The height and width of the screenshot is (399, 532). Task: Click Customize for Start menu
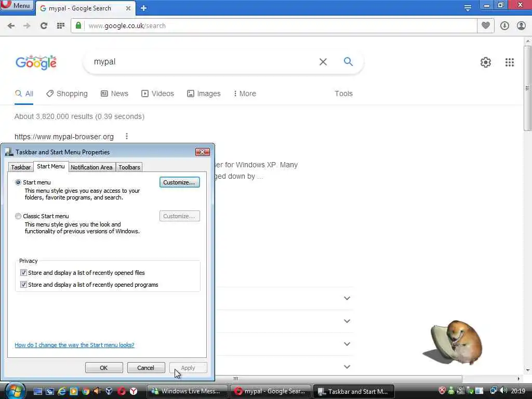[x=179, y=182]
